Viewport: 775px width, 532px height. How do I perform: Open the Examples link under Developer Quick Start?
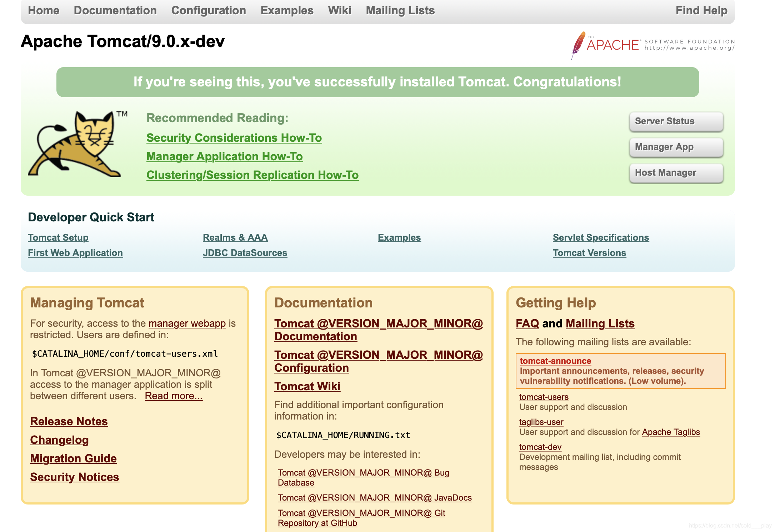pyautogui.click(x=399, y=237)
